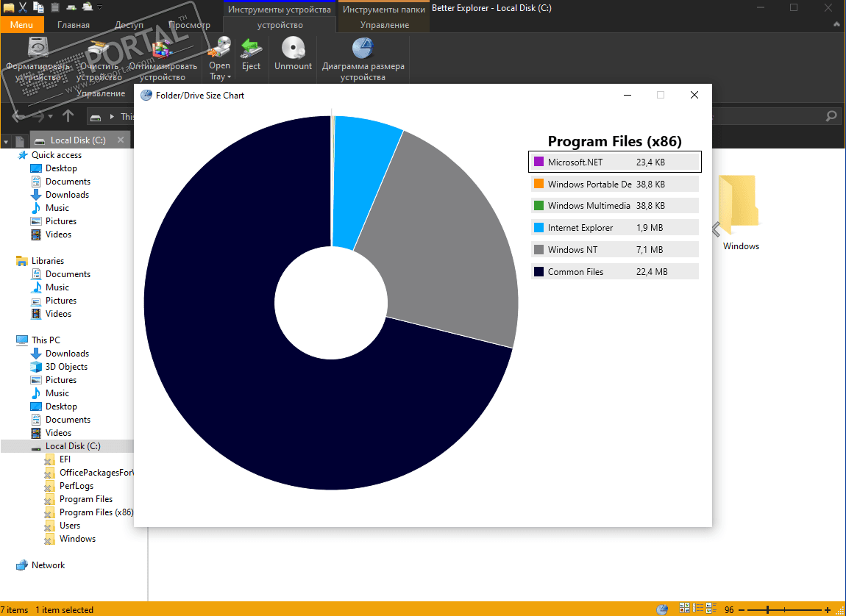The image size is (846, 616).
Task: Switch to the Доступ ribbon tab
Action: (129, 25)
